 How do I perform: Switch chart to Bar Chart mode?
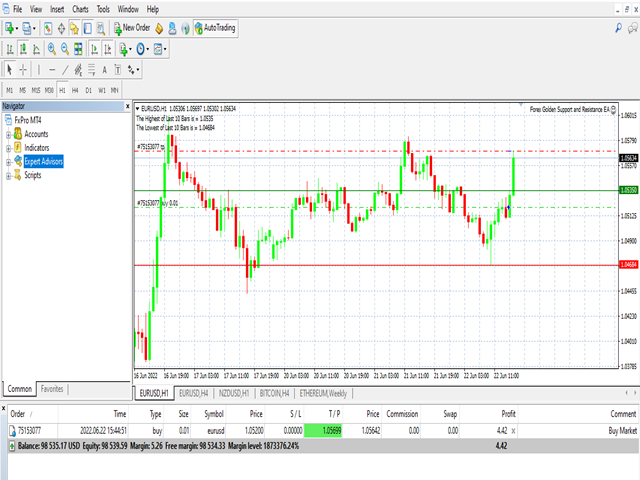(10, 49)
